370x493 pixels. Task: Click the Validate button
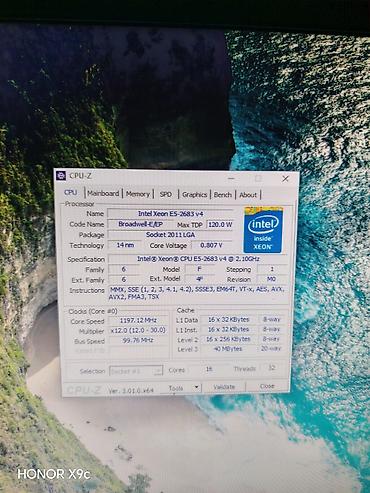tap(224, 387)
